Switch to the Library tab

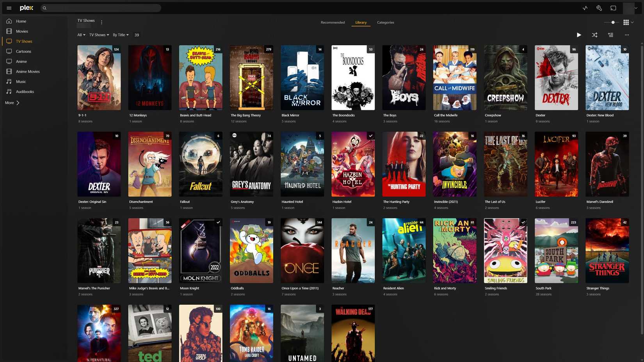tap(361, 23)
